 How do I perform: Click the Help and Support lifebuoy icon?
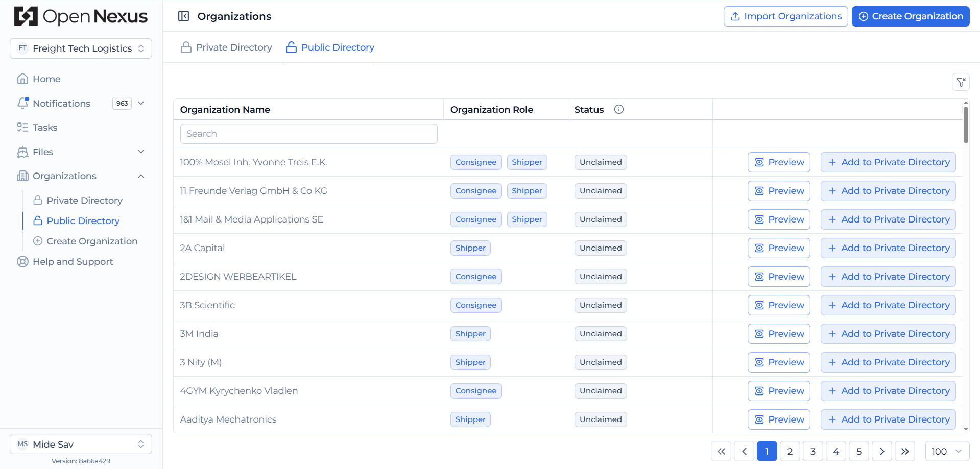pos(22,262)
